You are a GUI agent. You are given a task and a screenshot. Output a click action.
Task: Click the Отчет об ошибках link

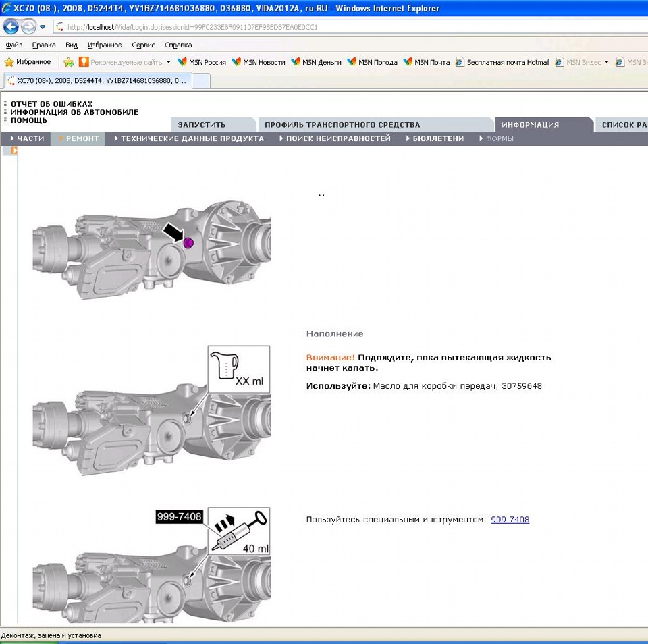pyautogui.click(x=52, y=104)
